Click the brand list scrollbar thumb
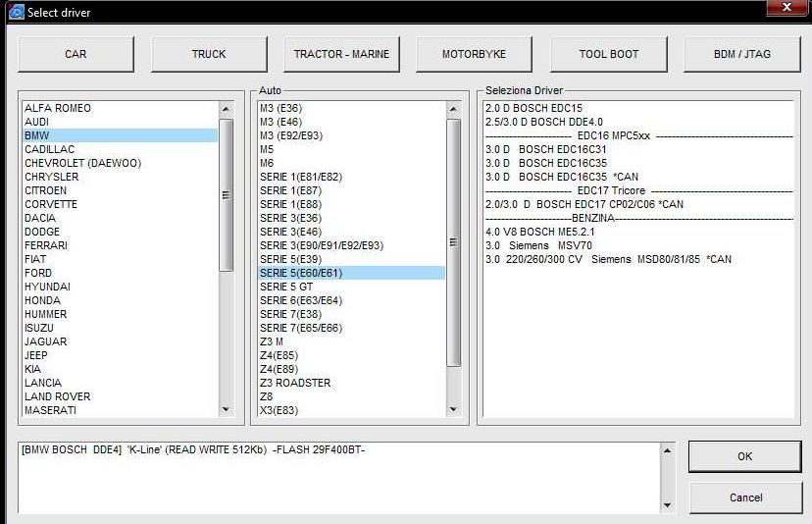This screenshot has height=524, width=812. 226,195
